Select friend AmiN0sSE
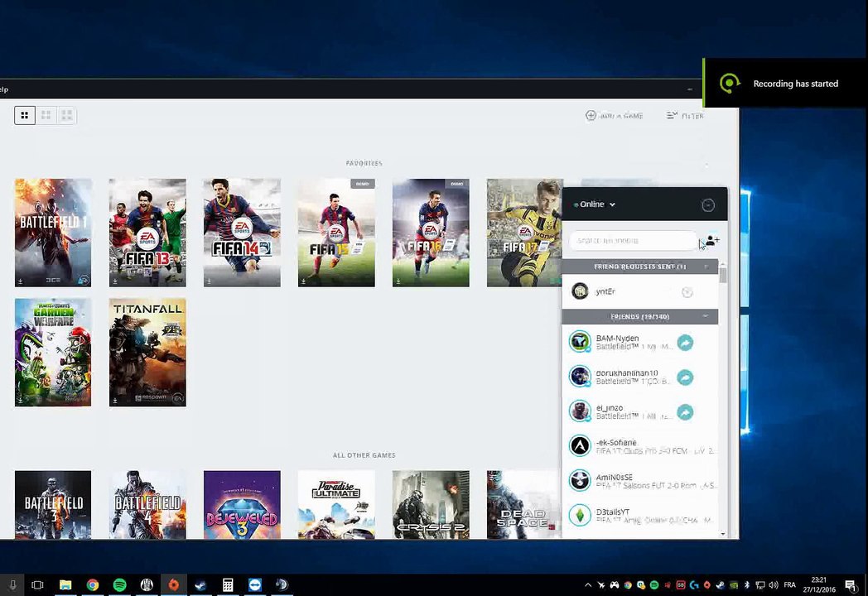The width and height of the screenshot is (868, 596). click(640, 481)
